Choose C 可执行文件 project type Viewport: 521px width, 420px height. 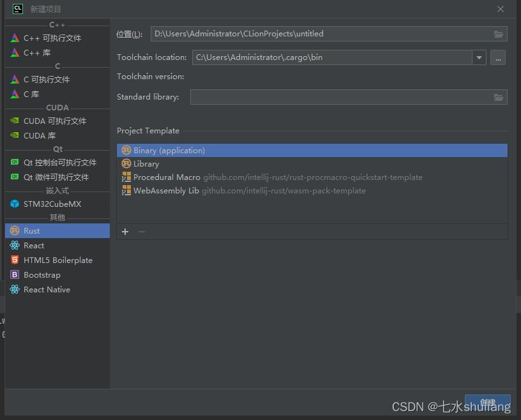coord(57,79)
